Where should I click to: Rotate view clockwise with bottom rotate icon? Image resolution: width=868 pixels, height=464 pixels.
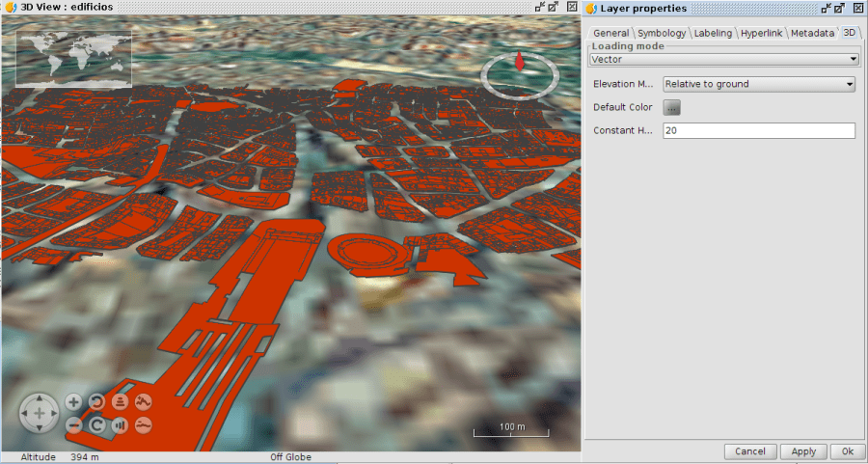(x=97, y=424)
